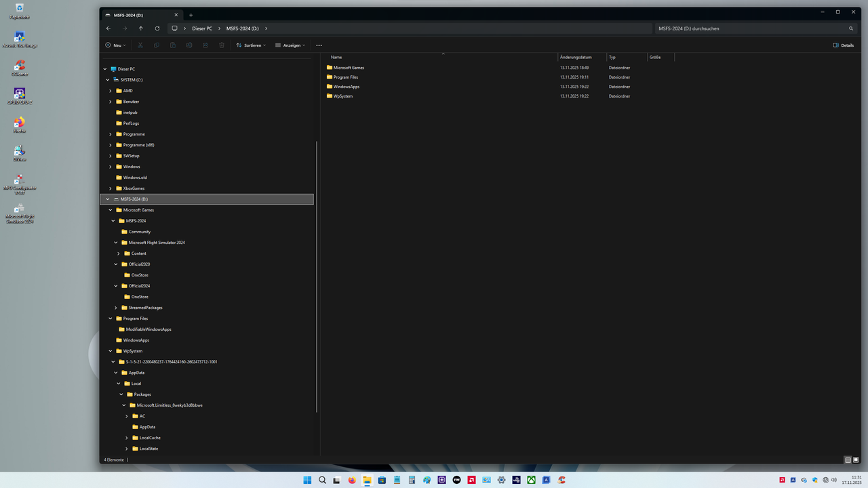Screen dimensions: 868x488
Task: Open the Sortieren dropdown
Action: click(251, 45)
